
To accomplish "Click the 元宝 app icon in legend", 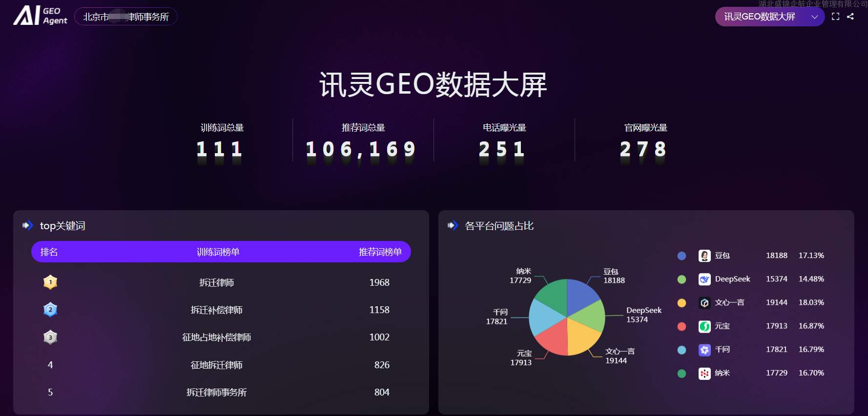I will [x=704, y=326].
